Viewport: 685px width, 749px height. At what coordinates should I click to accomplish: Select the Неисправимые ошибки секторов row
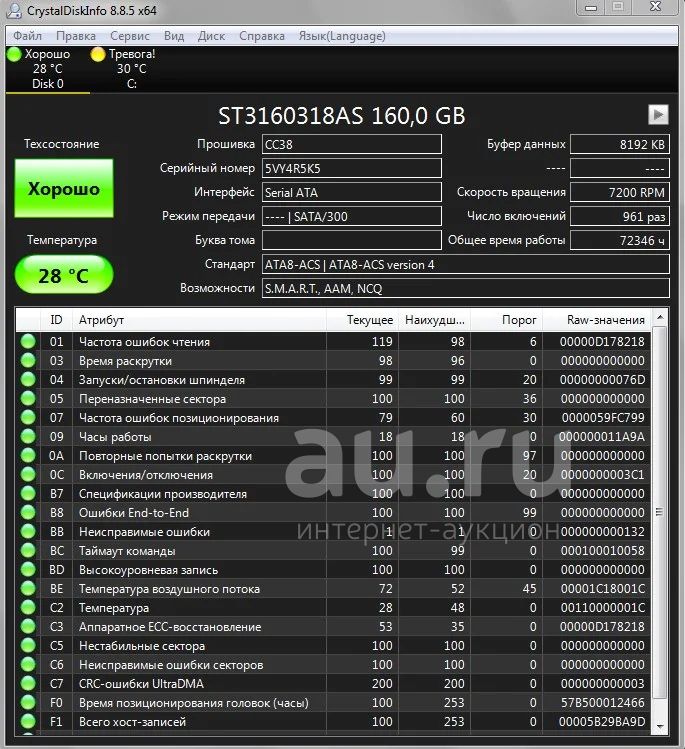(x=333, y=664)
